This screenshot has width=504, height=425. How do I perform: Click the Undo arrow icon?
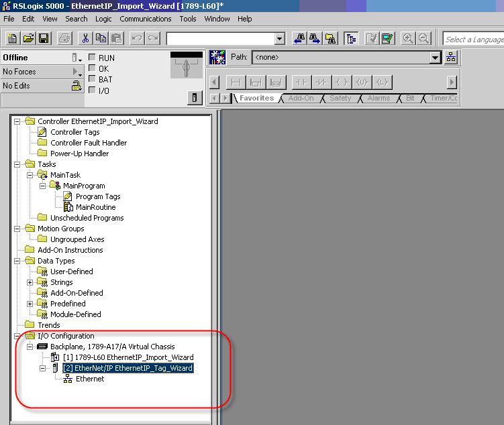pyautogui.click(x=138, y=39)
